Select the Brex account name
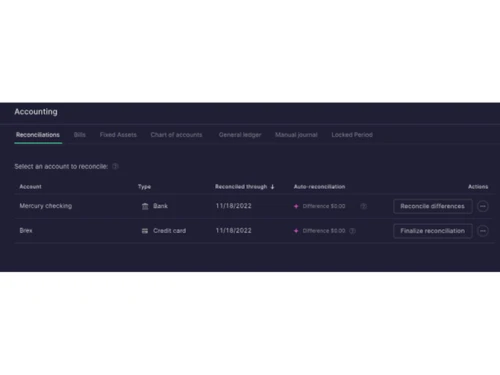Image resolution: width=500 pixels, height=375 pixels. (x=26, y=230)
